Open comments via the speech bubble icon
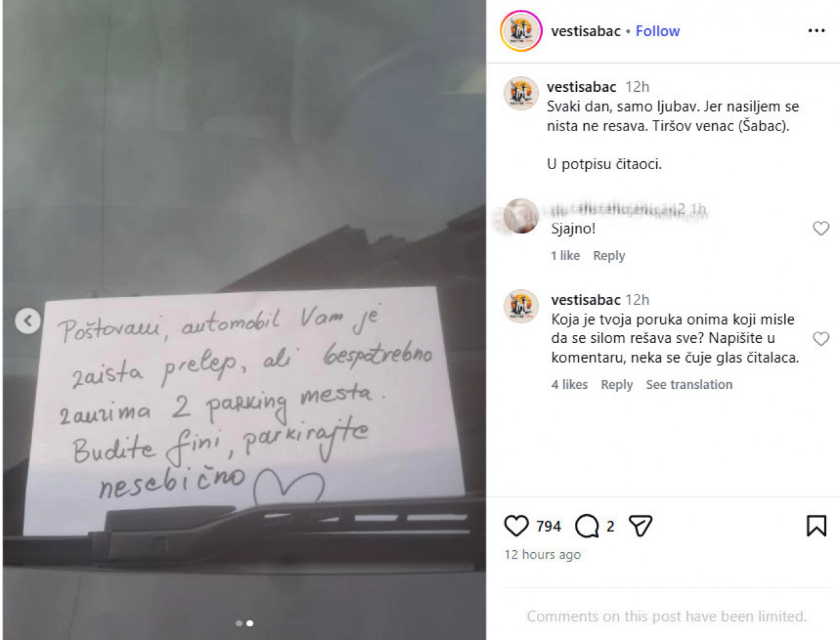840x640 pixels. [x=587, y=526]
